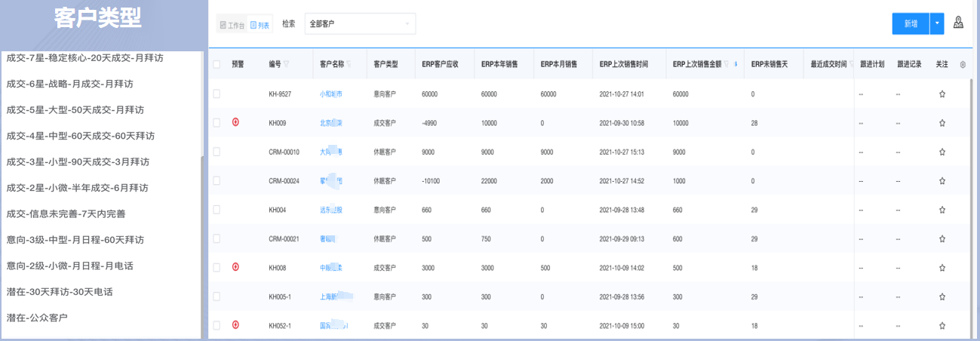The image size is (980, 341).
Task: Switch to the 工作台 view tab
Action: (232, 25)
